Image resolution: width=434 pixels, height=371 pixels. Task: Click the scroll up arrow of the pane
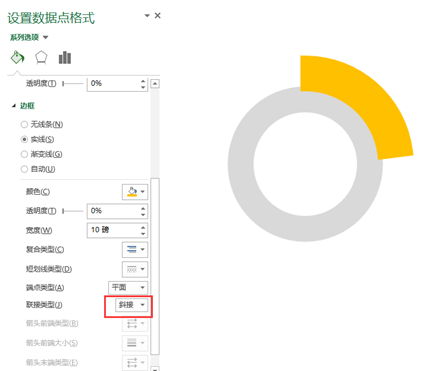[x=155, y=84]
